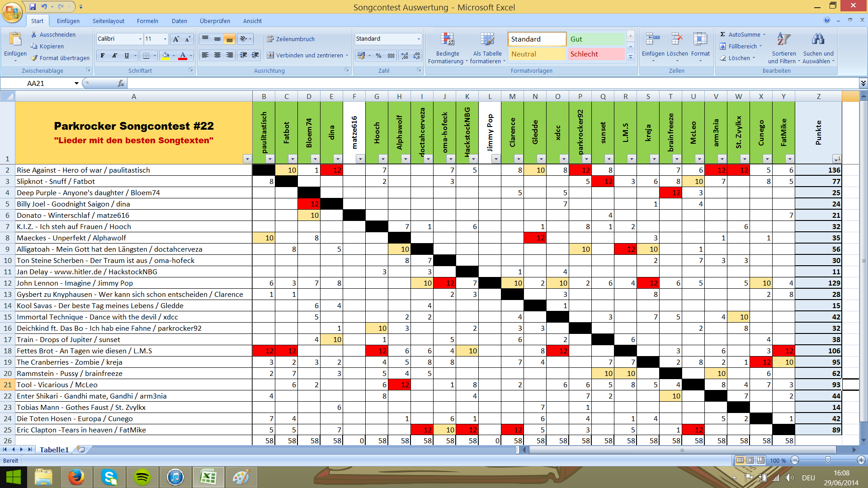Switch to the Seitenlayout ribbon tab
The width and height of the screenshot is (868, 488).
[x=108, y=21]
